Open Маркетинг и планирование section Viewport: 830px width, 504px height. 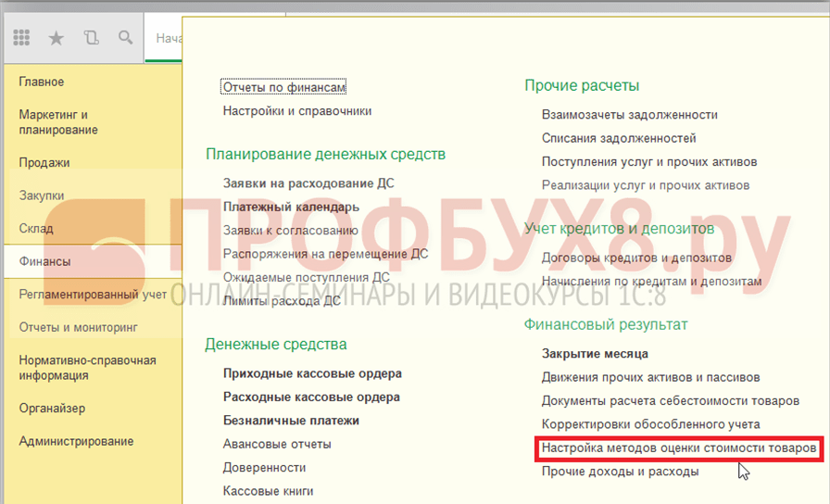click(58, 122)
